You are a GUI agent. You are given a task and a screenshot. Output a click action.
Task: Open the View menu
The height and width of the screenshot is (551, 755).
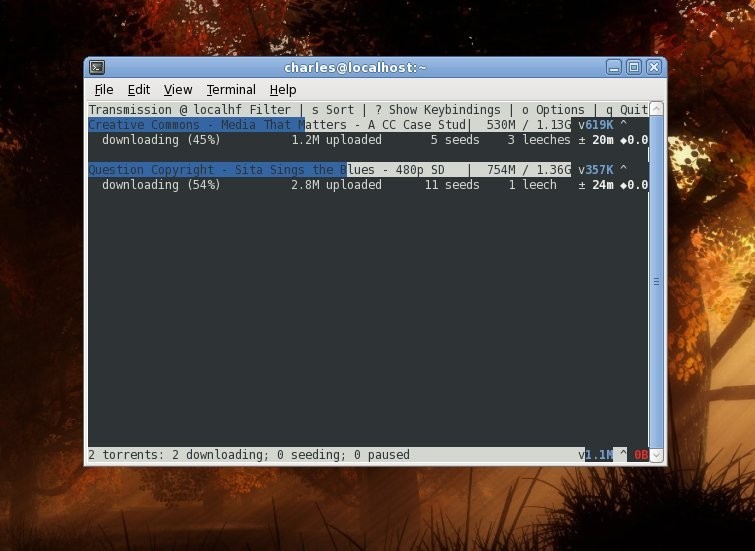point(178,90)
